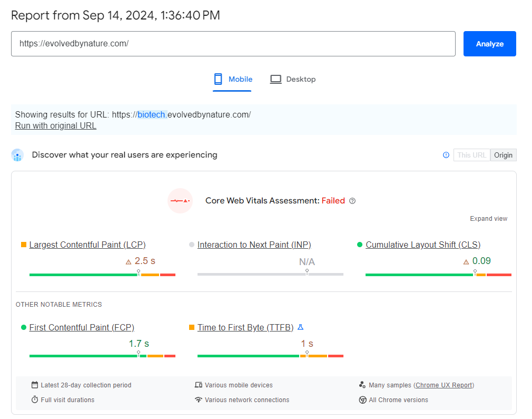Toggle to This URL view

[471, 155]
